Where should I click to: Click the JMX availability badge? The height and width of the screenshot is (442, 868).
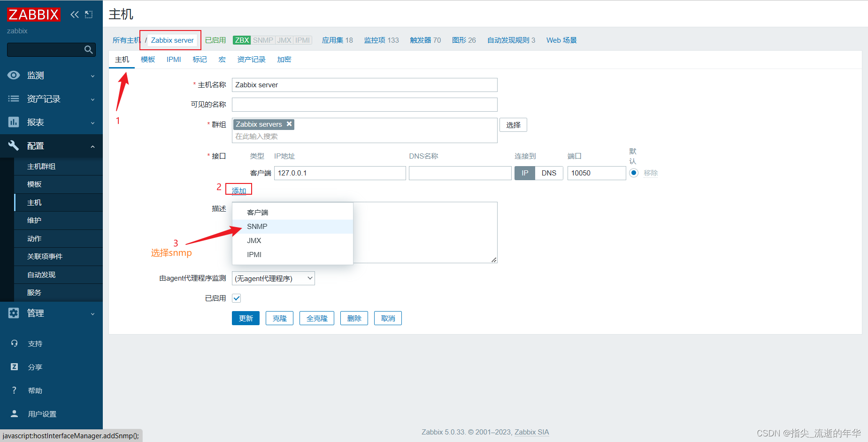(284, 40)
